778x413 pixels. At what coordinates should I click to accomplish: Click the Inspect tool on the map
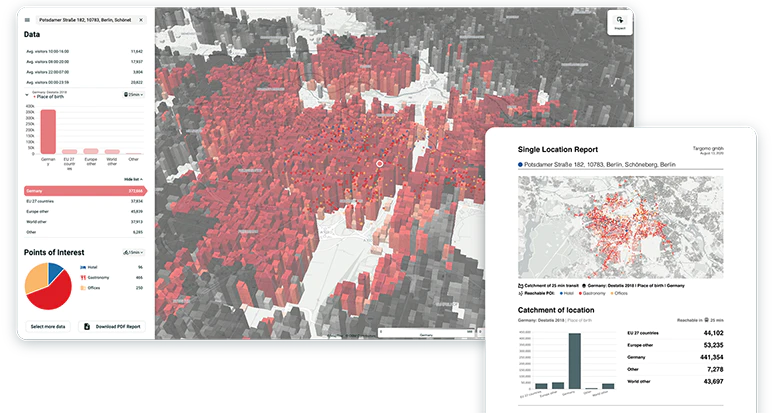[620, 22]
